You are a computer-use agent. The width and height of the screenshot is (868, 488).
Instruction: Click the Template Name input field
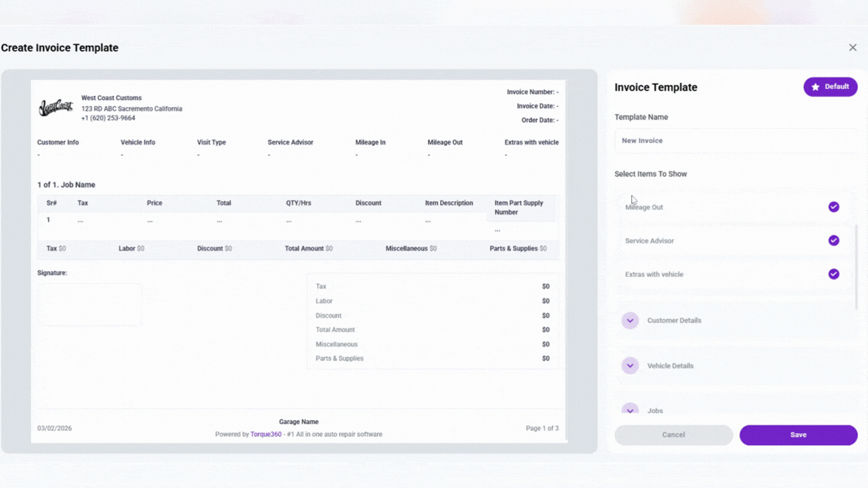click(735, 141)
